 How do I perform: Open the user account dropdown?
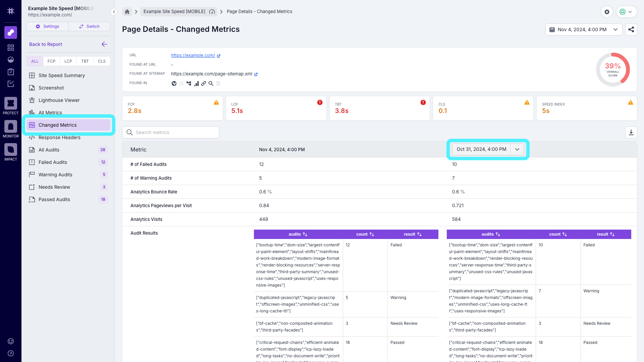[x=626, y=12]
